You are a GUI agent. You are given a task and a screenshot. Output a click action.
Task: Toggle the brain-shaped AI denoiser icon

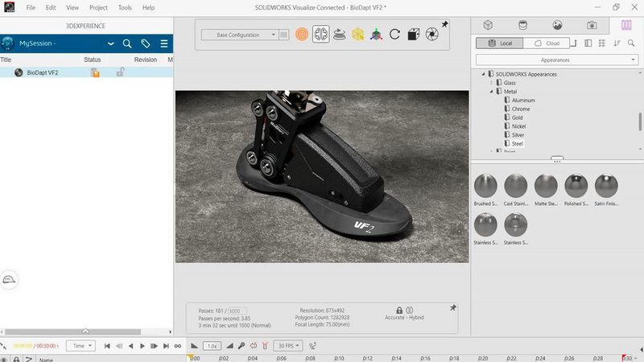(x=320, y=34)
